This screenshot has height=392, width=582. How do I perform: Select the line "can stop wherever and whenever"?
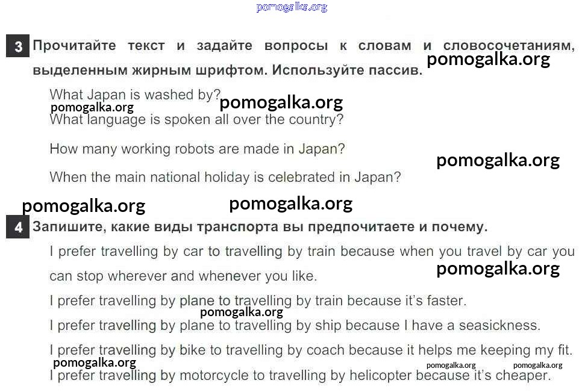(183, 276)
